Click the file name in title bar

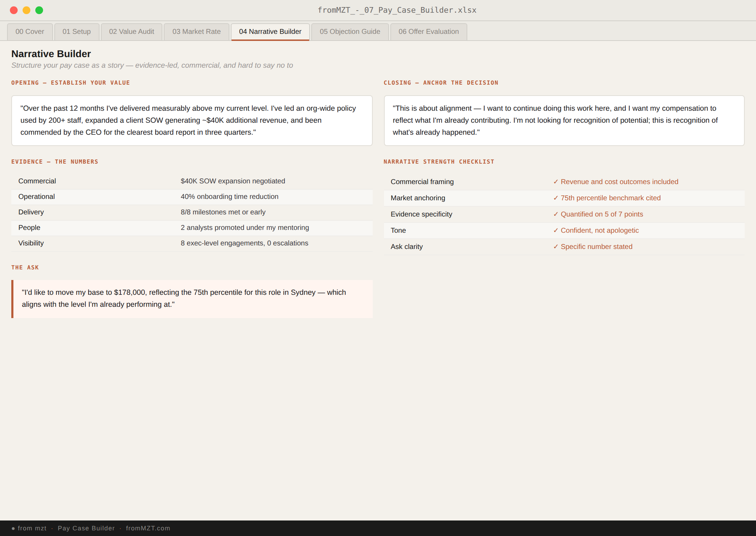(x=397, y=10)
